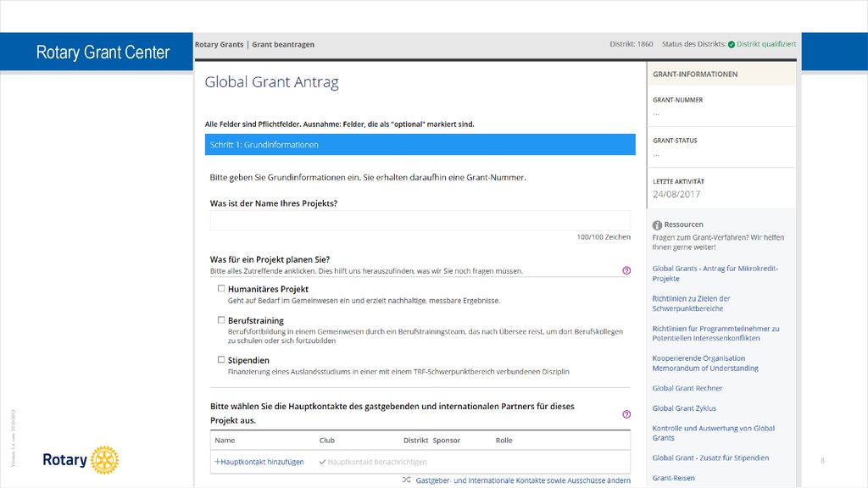Click the GRANT-NUMMER label

(x=677, y=100)
